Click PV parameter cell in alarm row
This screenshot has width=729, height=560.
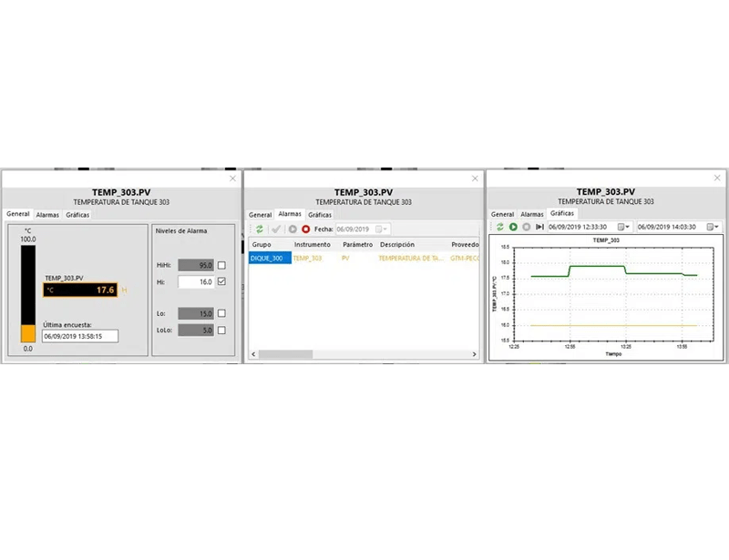[345, 258]
